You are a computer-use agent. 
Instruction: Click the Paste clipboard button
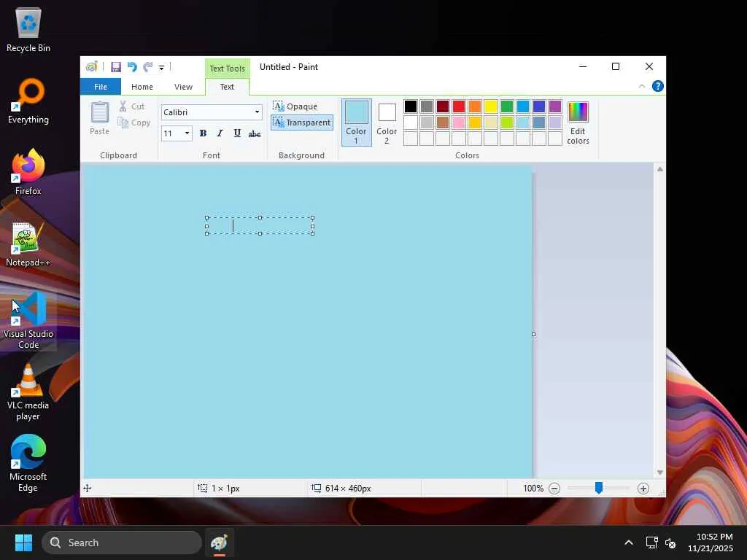[99, 118]
